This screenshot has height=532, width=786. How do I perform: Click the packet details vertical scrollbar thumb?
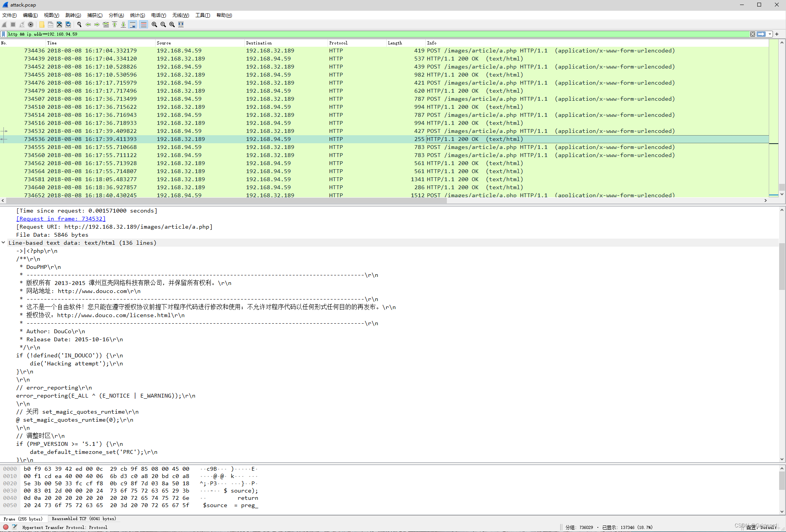(782, 266)
